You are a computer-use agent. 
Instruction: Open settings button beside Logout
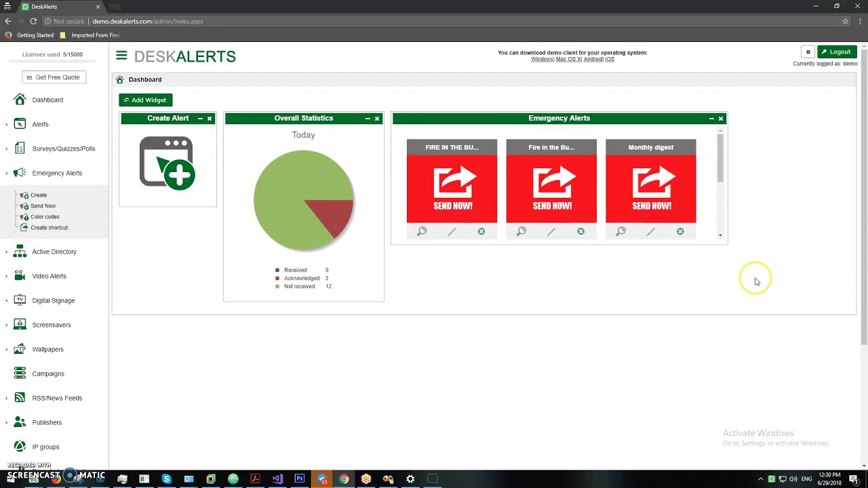808,52
